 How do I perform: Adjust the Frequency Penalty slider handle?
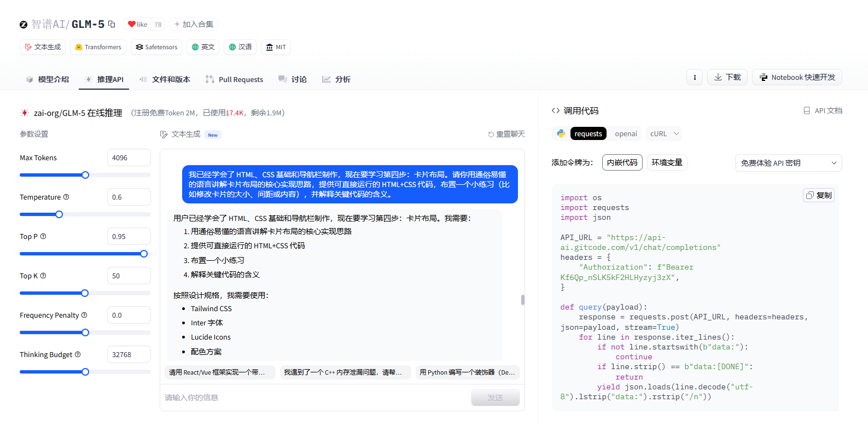(x=85, y=332)
